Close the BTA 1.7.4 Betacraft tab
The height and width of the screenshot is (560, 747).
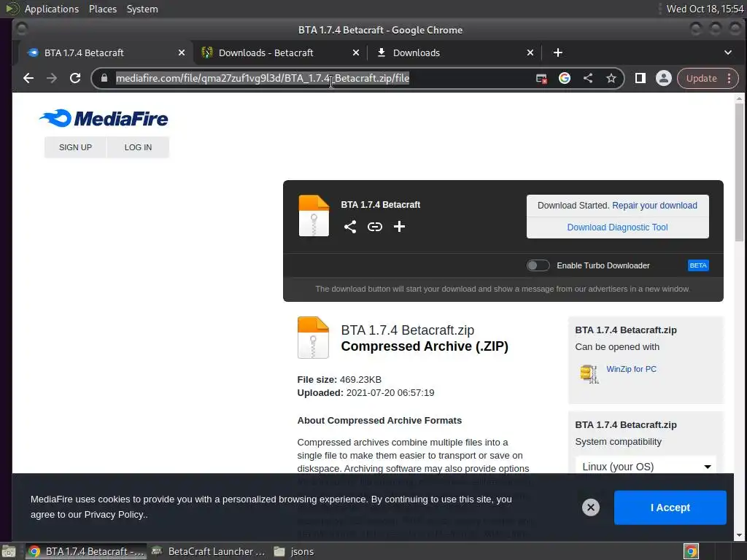point(182,52)
